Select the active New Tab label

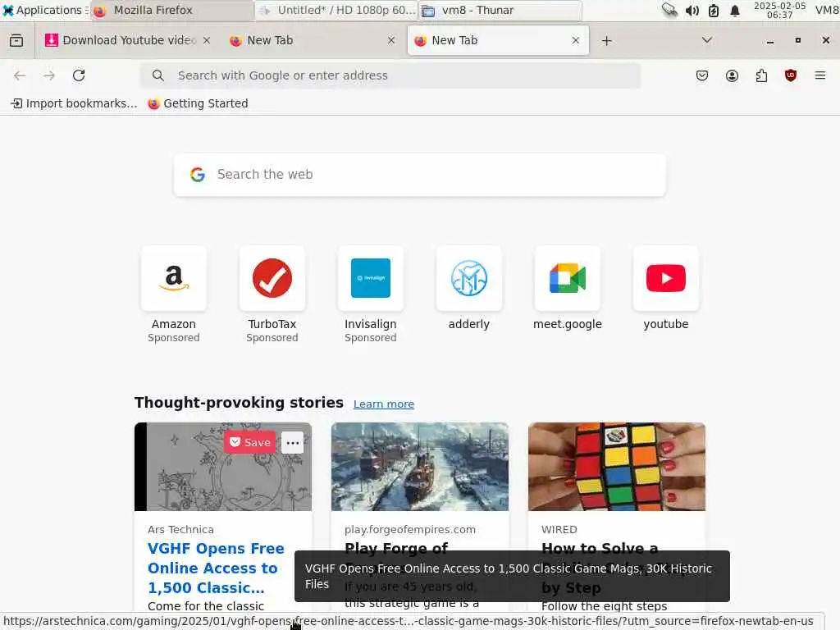(x=454, y=40)
